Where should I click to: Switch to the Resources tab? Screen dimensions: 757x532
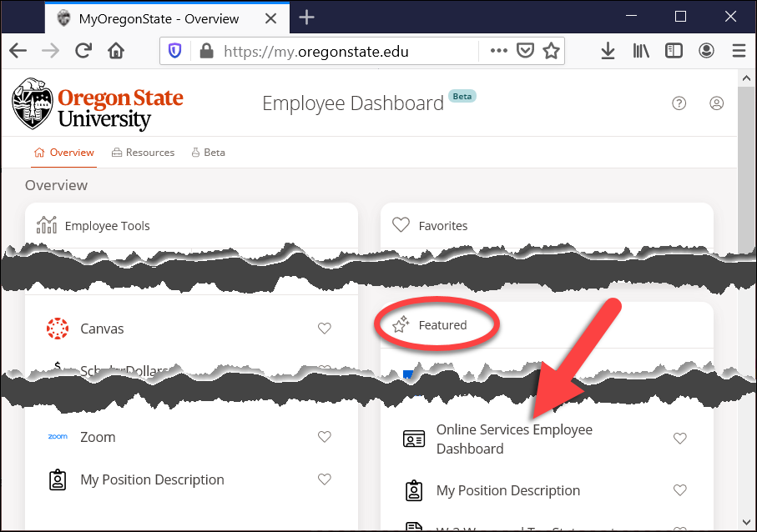(143, 153)
